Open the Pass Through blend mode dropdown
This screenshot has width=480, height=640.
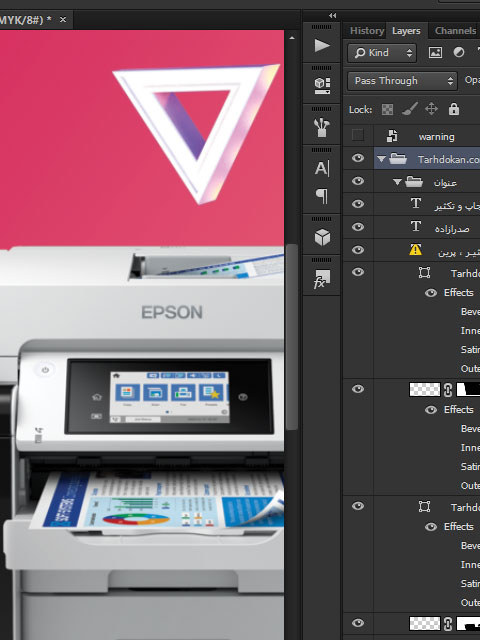pyautogui.click(x=402, y=81)
